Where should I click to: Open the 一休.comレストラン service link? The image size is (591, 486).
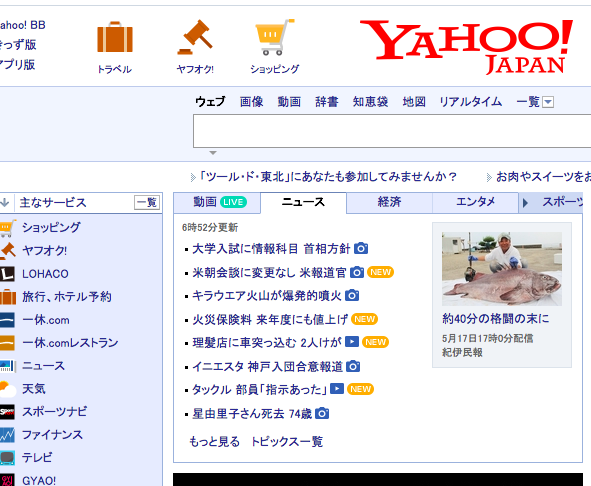pos(70,343)
